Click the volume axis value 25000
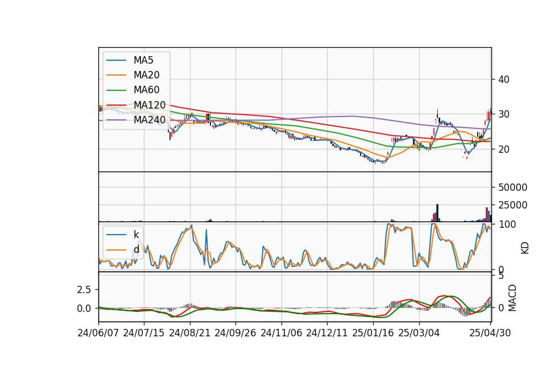546x392 pixels. (512, 205)
